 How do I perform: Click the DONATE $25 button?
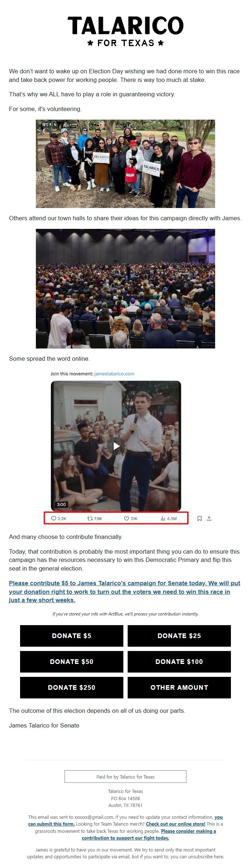click(179, 636)
